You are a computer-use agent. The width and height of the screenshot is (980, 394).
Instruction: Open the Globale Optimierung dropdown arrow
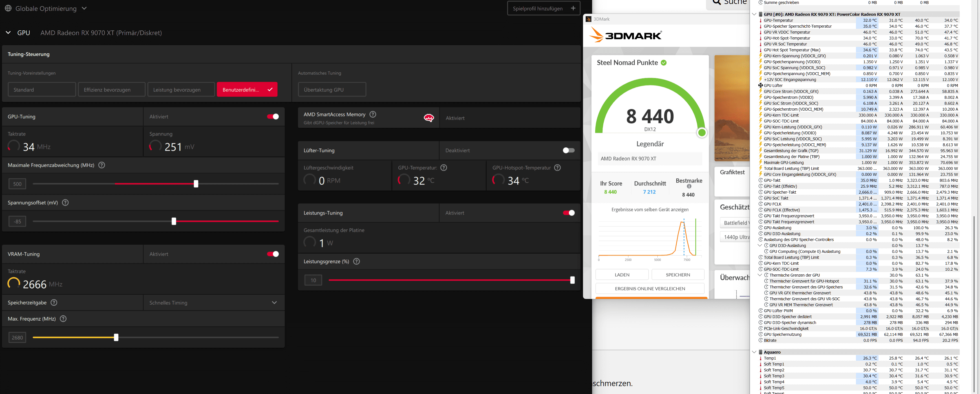pyautogui.click(x=84, y=8)
